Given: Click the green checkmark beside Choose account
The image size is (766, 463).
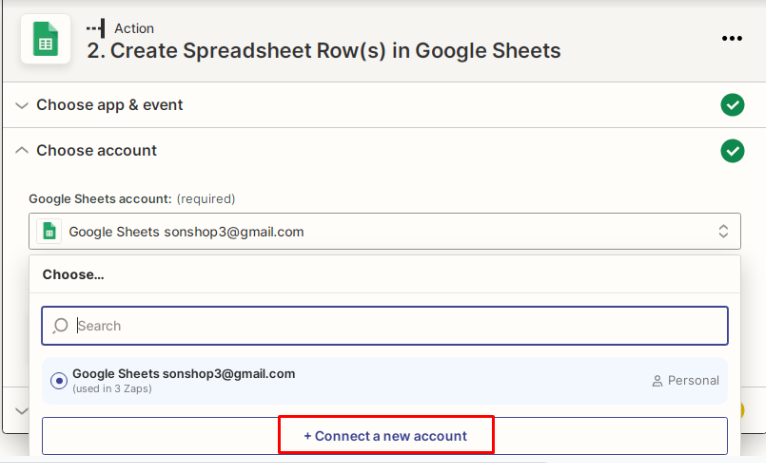Looking at the screenshot, I should pyautogui.click(x=732, y=150).
